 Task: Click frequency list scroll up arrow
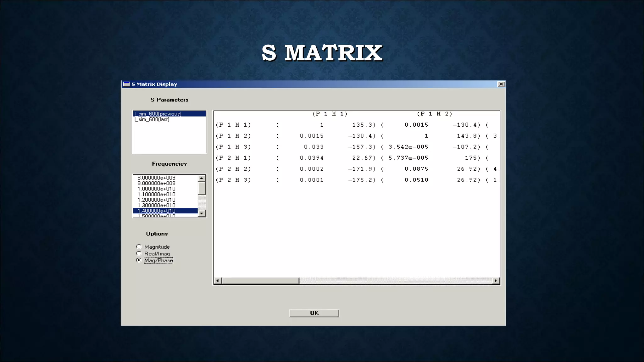click(202, 178)
